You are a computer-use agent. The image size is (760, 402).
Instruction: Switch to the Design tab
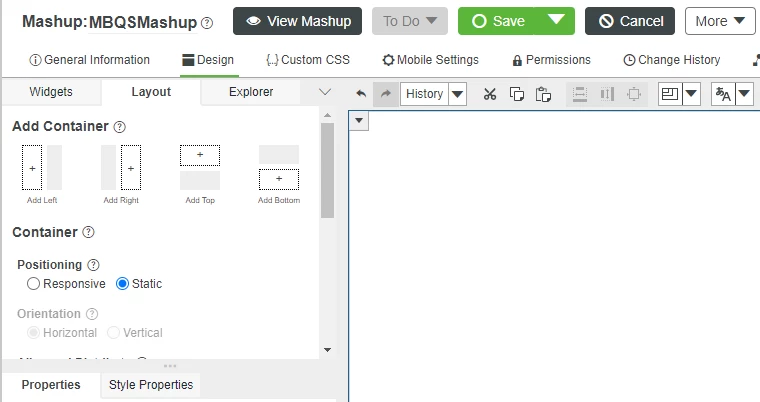click(x=209, y=60)
